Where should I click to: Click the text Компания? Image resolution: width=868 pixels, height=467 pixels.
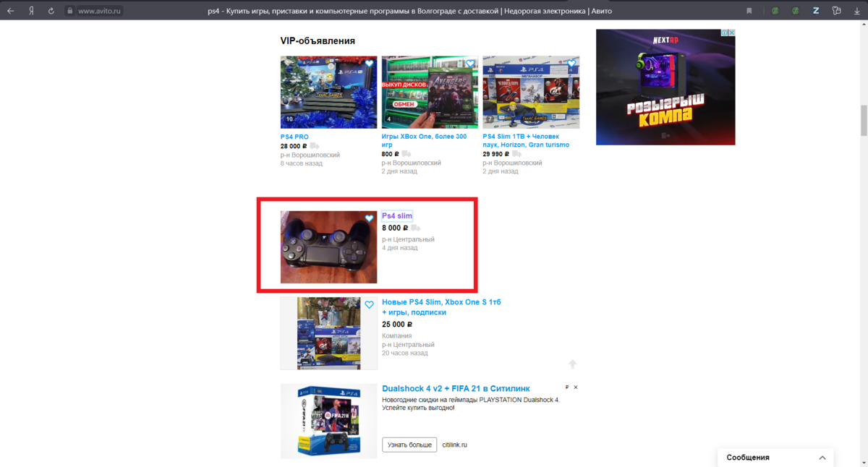(397, 336)
